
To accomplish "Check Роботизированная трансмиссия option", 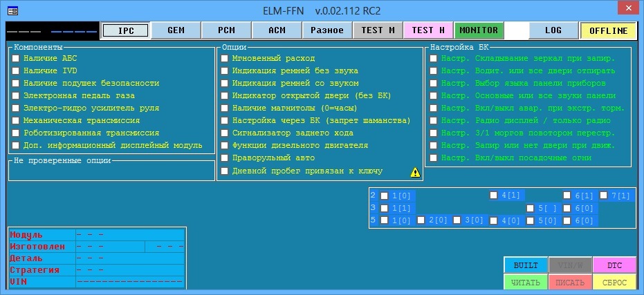I will (x=16, y=133).
